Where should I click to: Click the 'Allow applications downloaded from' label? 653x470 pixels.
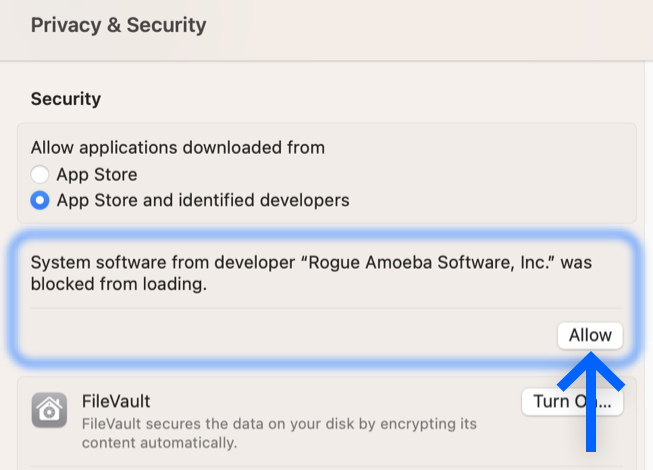click(178, 148)
